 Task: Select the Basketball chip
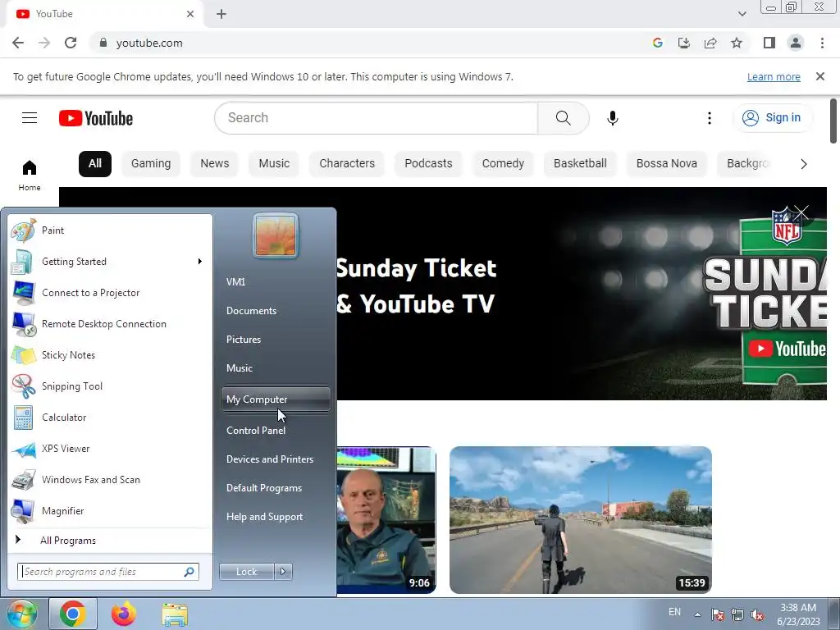pos(580,163)
